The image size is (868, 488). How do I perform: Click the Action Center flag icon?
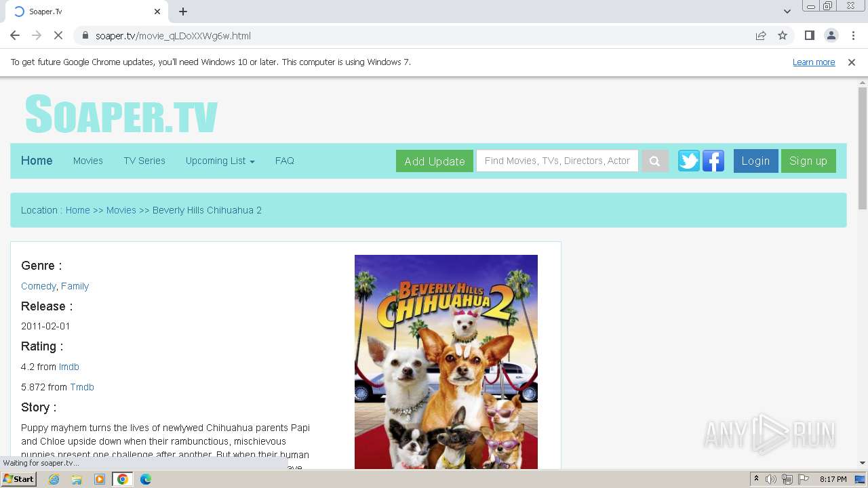point(804,479)
